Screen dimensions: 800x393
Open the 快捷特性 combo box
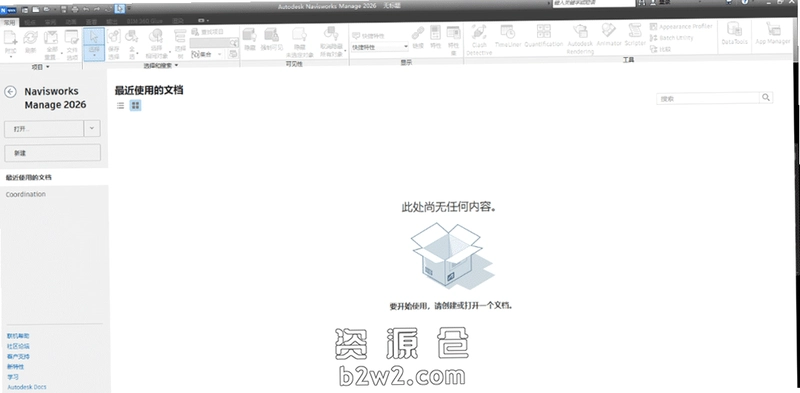tap(380, 47)
